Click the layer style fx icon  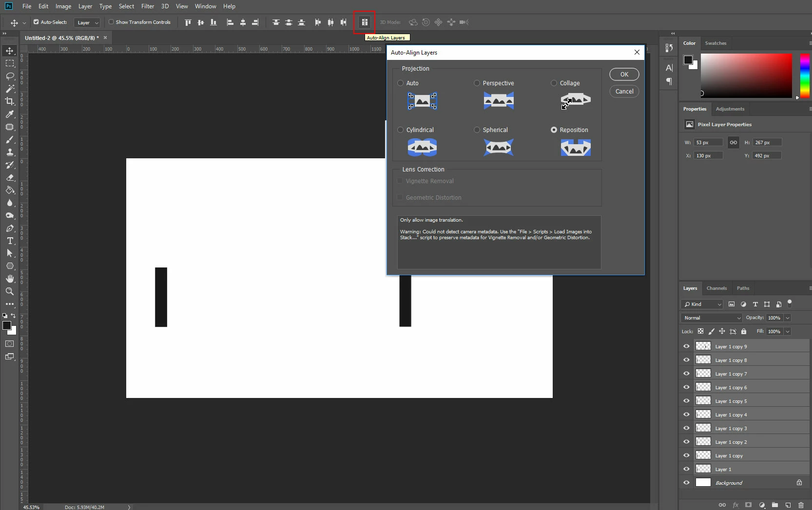[x=735, y=505]
